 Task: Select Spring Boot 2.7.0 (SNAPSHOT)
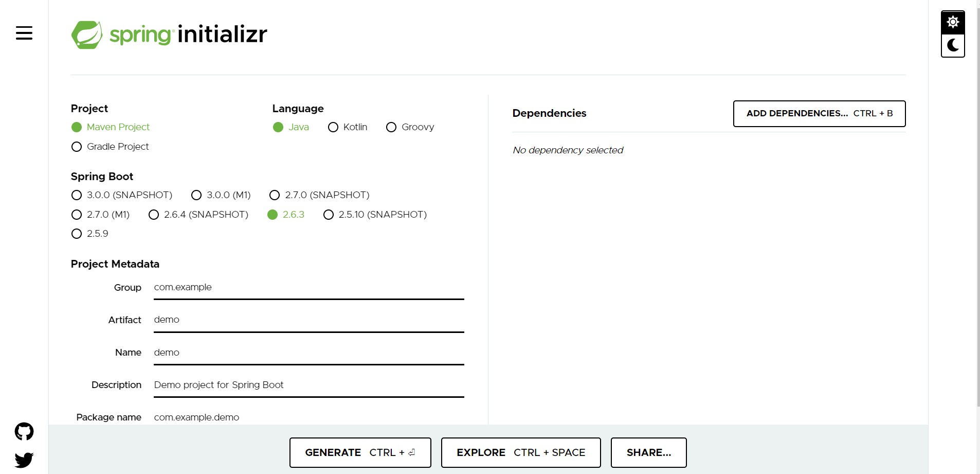(319, 195)
